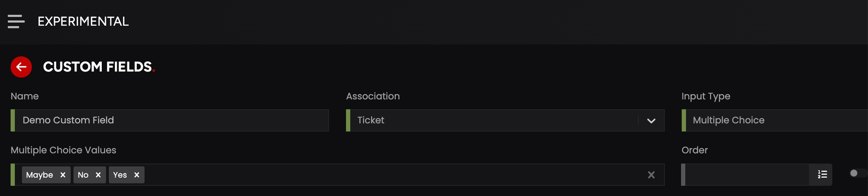Select the No tag label
This screenshot has width=868, height=196.
click(x=83, y=175)
